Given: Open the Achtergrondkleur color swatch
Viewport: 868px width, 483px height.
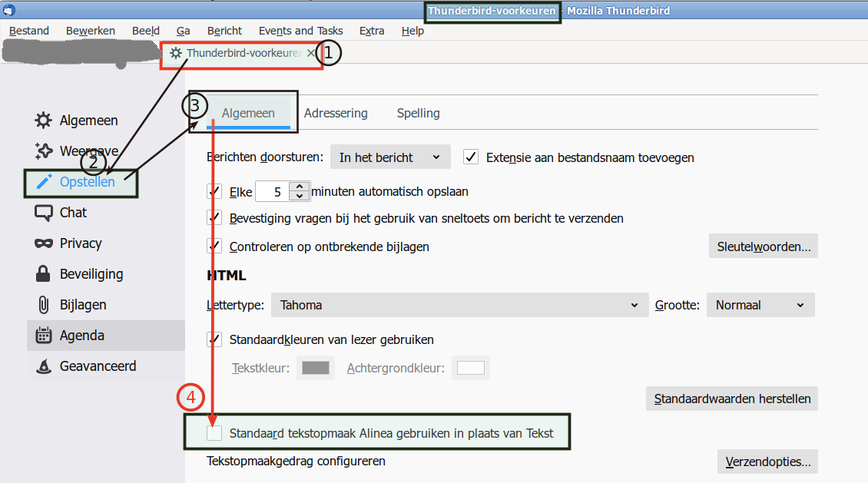Looking at the screenshot, I should point(471,368).
